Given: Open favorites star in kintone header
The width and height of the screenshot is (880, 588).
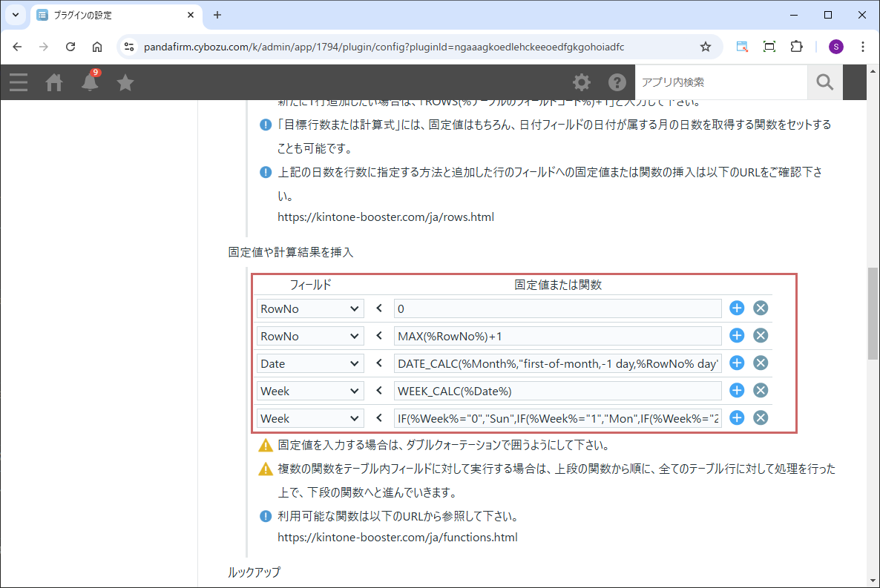Looking at the screenshot, I should (125, 82).
